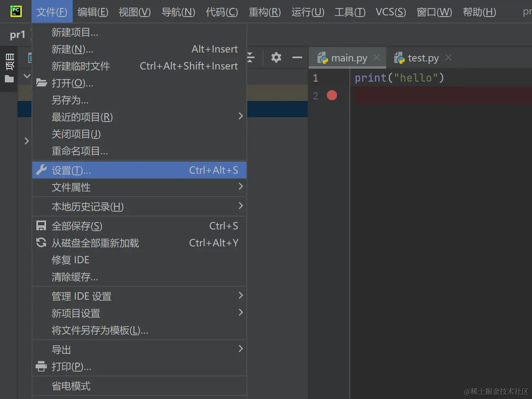Click the collapse all icon in project toolbar
Screen dimensions: 532x399
[250, 57]
